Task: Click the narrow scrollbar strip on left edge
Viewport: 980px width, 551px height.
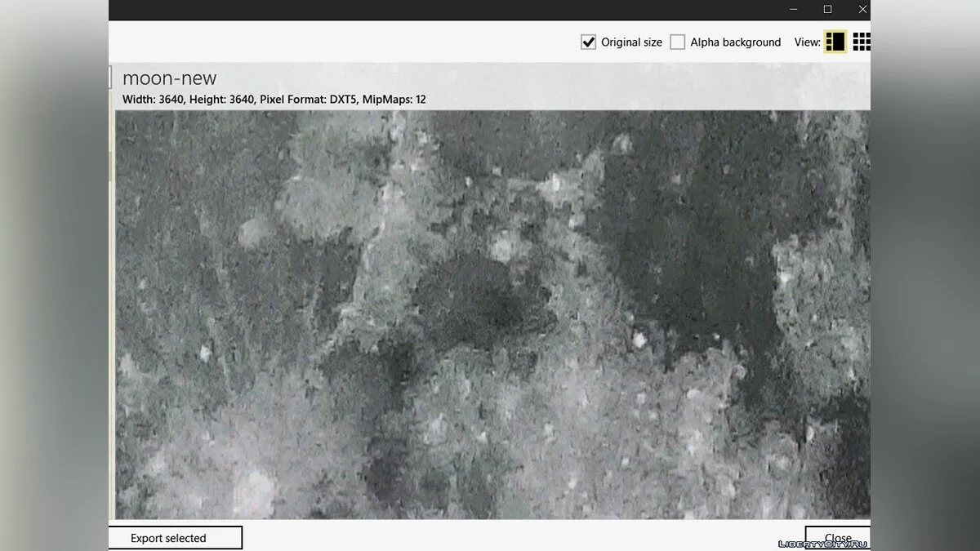Action: click(x=111, y=327)
